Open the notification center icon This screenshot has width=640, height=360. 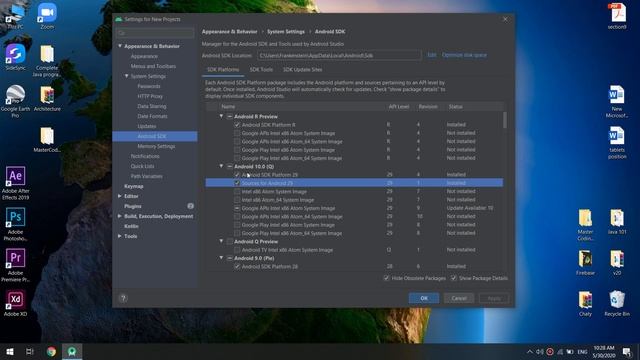tap(627, 351)
